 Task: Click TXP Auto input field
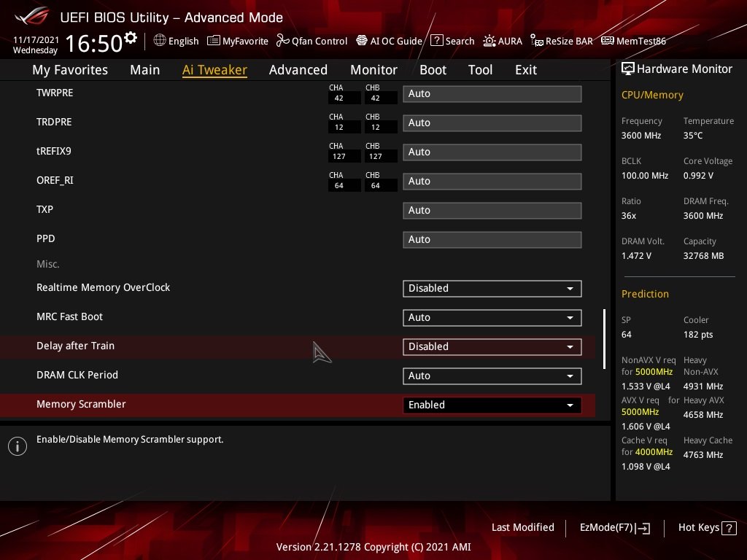click(x=492, y=211)
